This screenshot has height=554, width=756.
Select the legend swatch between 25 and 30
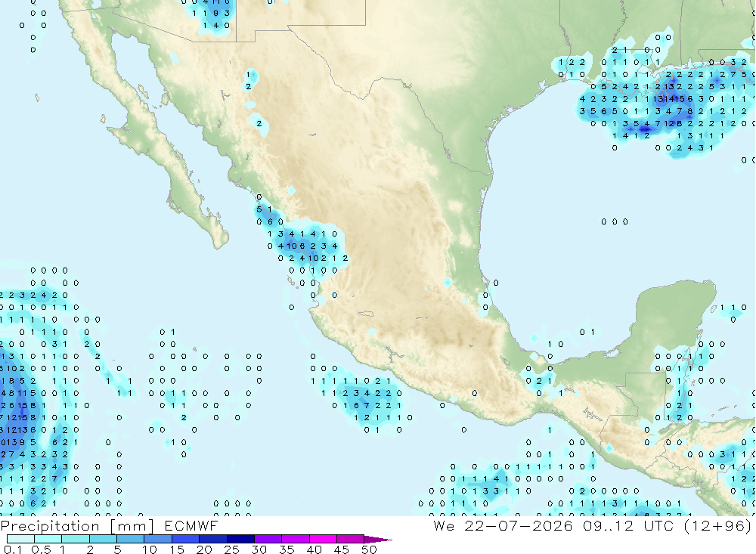pos(240,539)
